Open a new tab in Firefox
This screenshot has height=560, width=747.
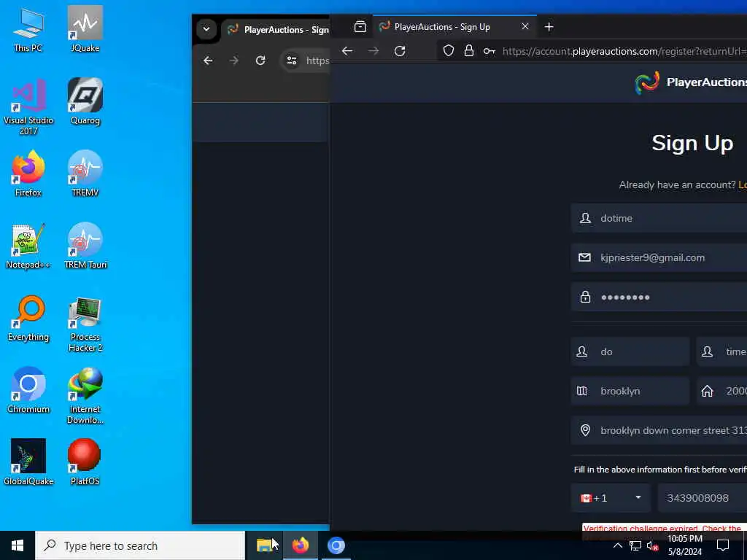[x=549, y=27]
